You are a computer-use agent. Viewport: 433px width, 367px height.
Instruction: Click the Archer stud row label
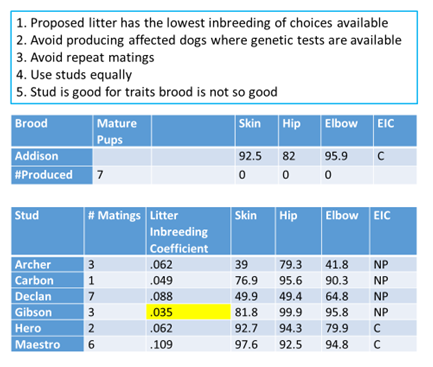(x=47, y=264)
